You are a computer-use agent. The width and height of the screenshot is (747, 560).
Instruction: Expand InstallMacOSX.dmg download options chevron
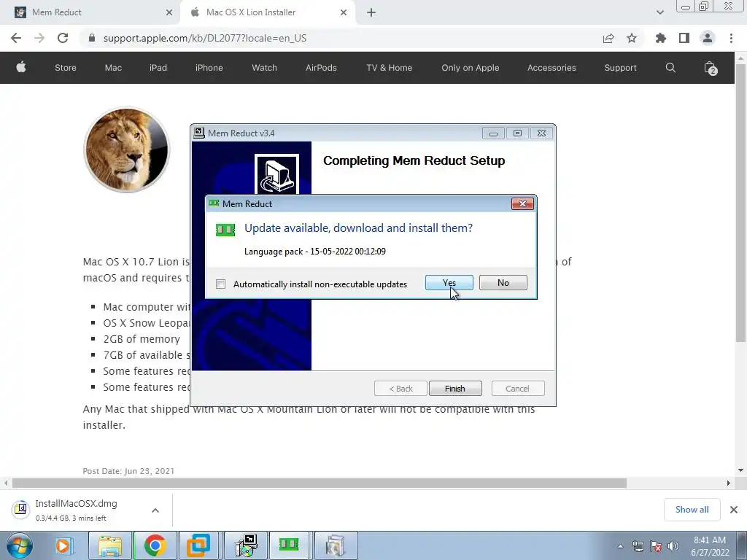155,510
